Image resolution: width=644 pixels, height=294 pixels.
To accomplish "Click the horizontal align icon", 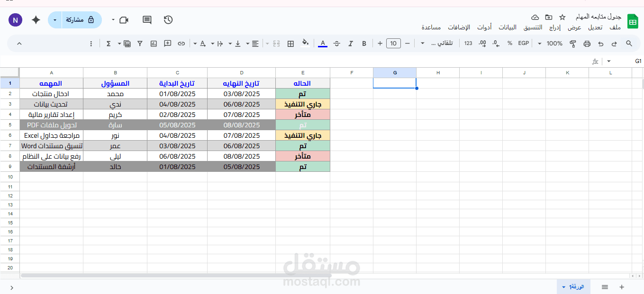I will [255, 44].
